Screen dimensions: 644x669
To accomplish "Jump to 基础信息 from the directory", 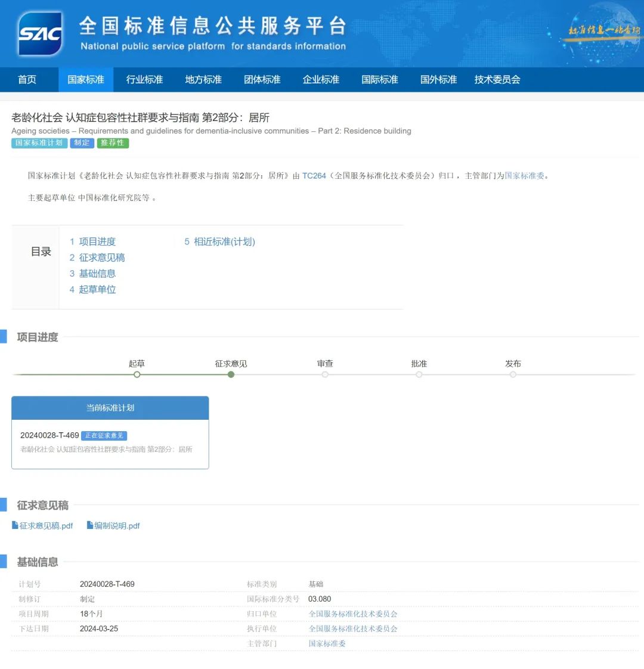I will click(x=97, y=273).
